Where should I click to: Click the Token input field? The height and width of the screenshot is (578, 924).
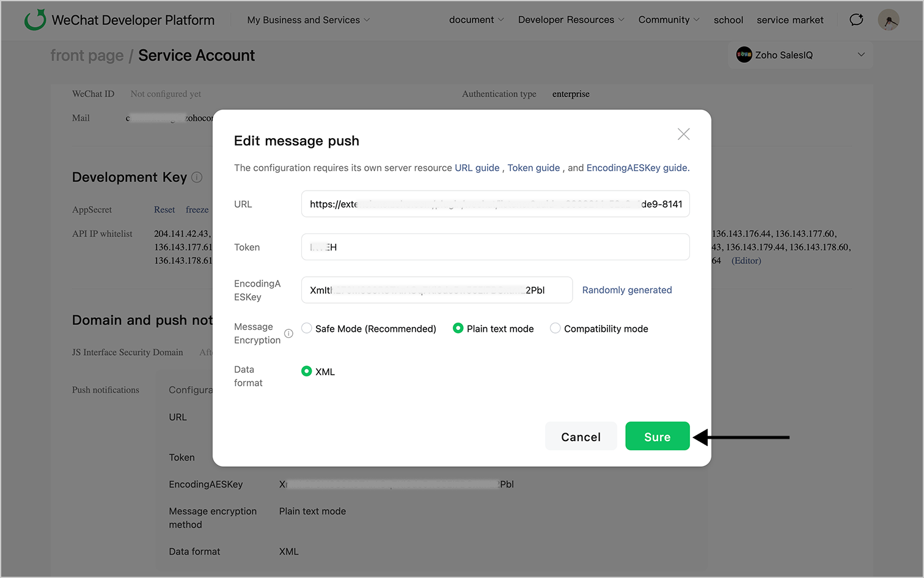[495, 247]
